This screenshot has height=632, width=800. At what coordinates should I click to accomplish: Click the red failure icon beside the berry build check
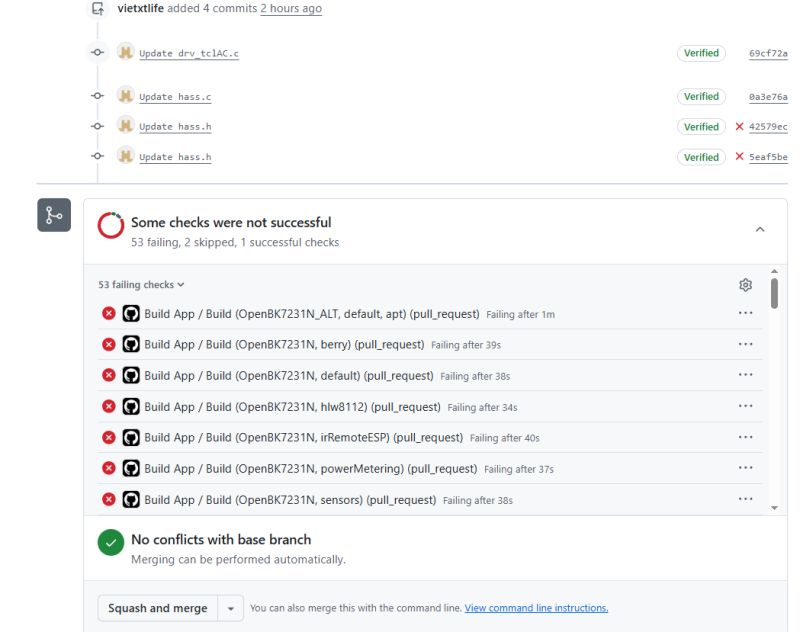(109, 343)
